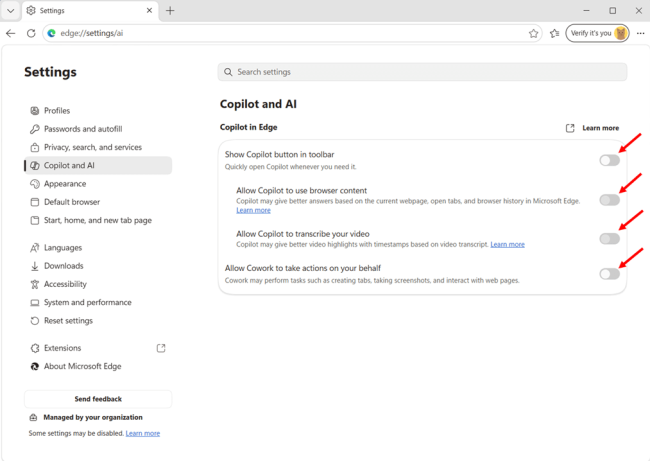Click the magnifier icon in Search settings
The width and height of the screenshot is (650, 461).
(228, 72)
